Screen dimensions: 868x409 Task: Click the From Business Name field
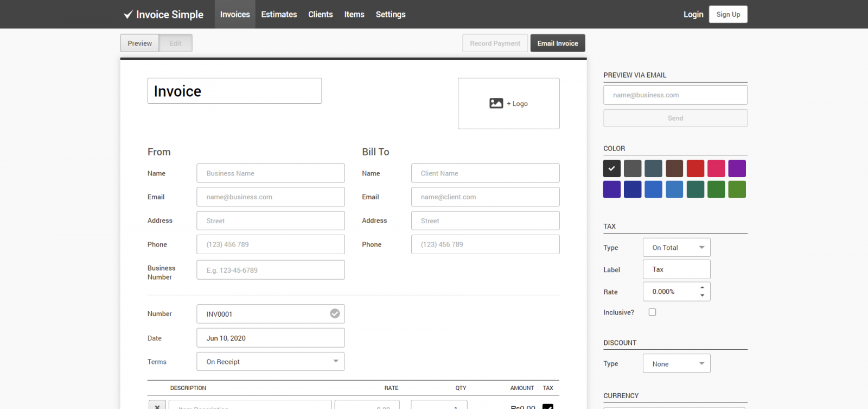271,173
